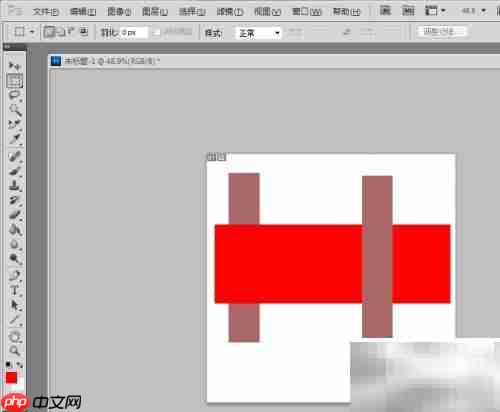Launch Bridge from the application bar
The height and width of the screenshot is (412, 500).
click(x=385, y=11)
